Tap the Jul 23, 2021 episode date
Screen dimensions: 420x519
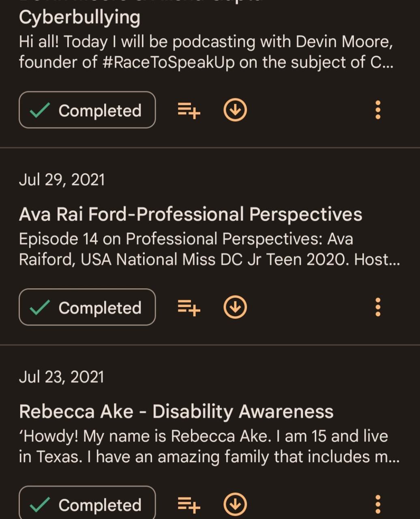click(x=62, y=377)
